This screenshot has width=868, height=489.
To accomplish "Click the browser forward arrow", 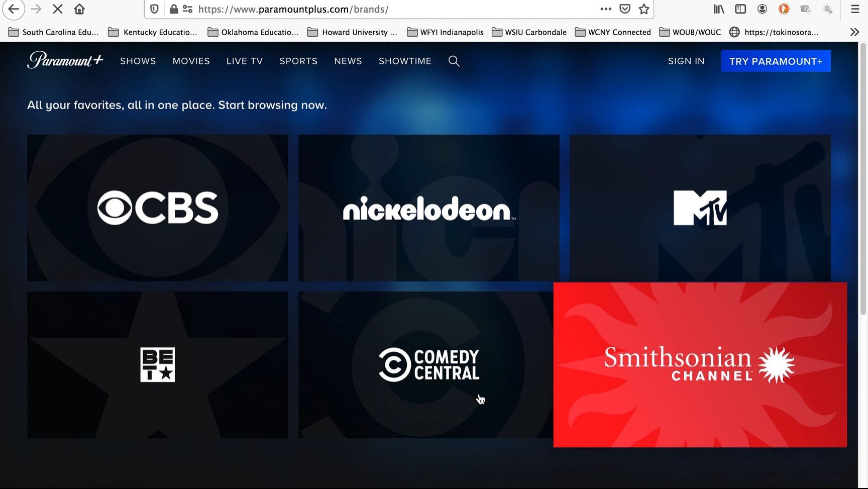I will tap(36, 9).
